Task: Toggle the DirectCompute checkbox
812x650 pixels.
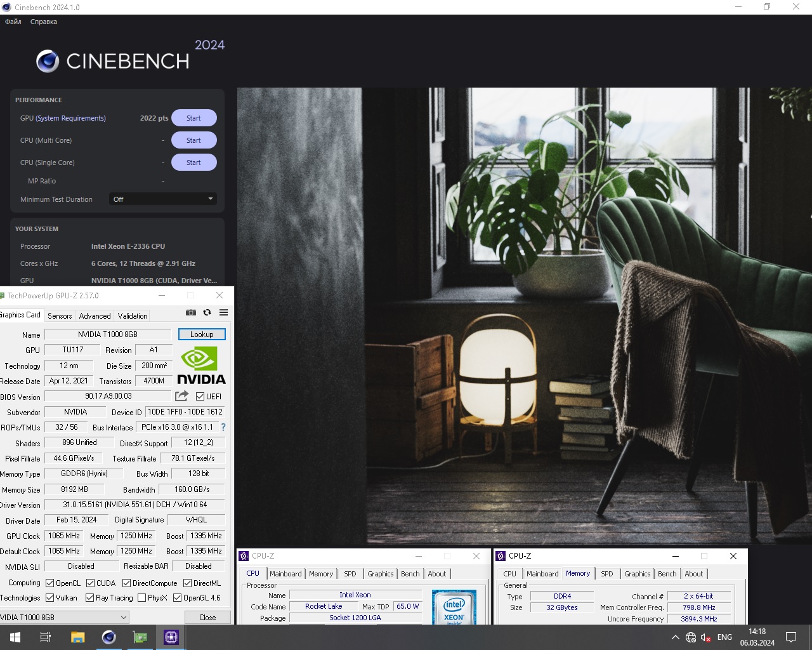Action: [x=127, y=583]
